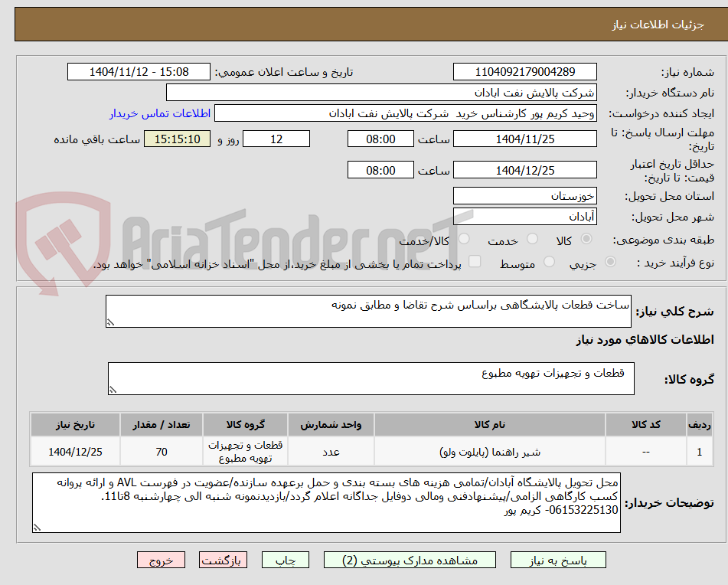Viewport: 728px width, 585px height.
Task: Click need date cell 1404/12/25 in table
Action: pos(75,452)
